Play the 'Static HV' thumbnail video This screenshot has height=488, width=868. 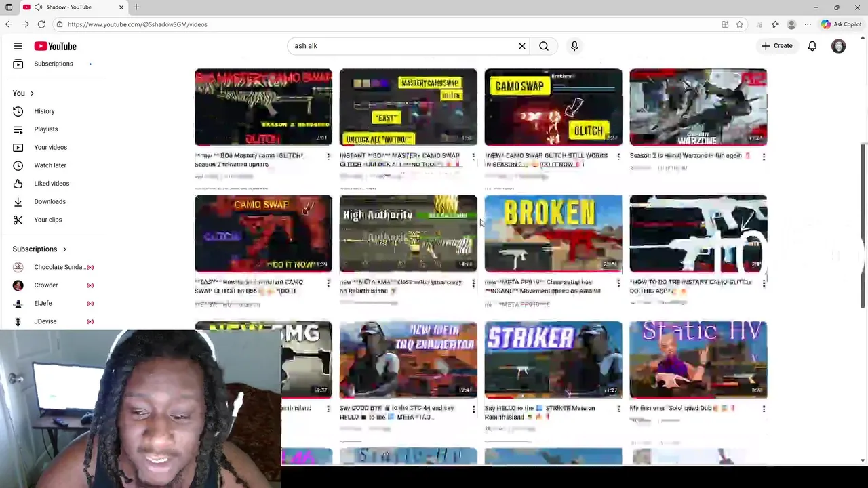698,360
